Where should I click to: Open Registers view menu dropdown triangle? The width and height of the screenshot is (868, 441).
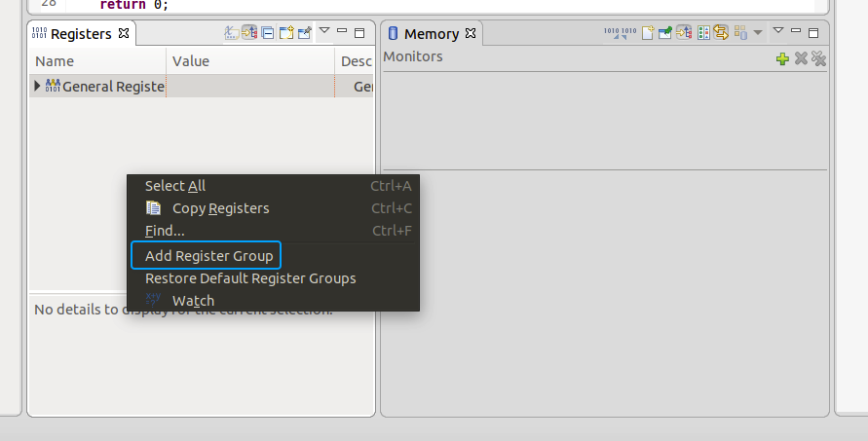click(325, 31)
